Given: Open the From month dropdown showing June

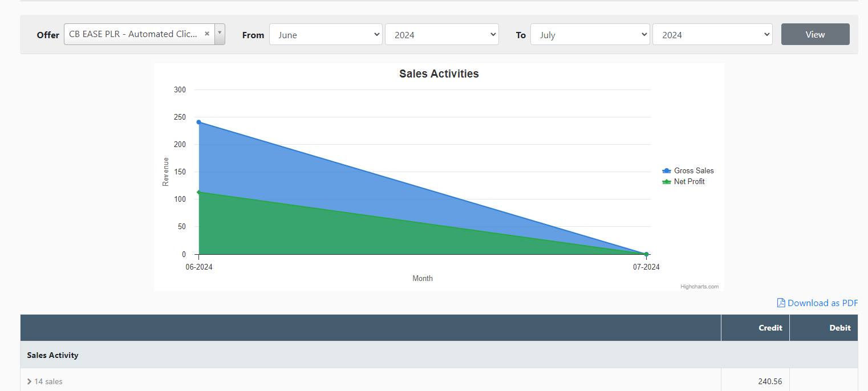Looking at the screenshot, I should [x=325, y=34].
